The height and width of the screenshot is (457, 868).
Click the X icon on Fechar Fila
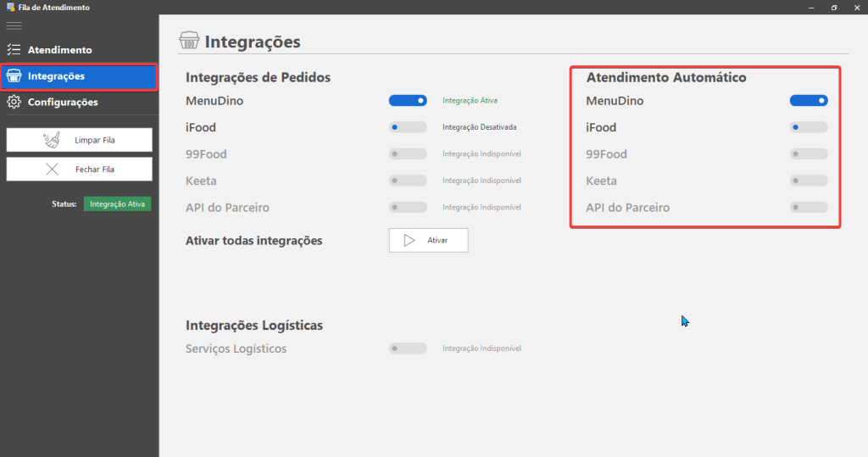coord(52,169)
